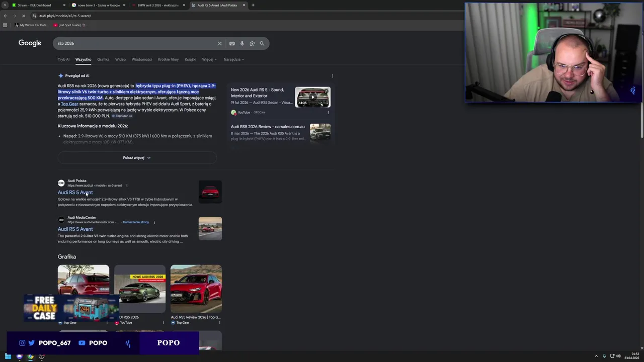Open the apps grid in bookmarks bar
This screenshot has width=644, height=362.
click(x=6, y=25)
